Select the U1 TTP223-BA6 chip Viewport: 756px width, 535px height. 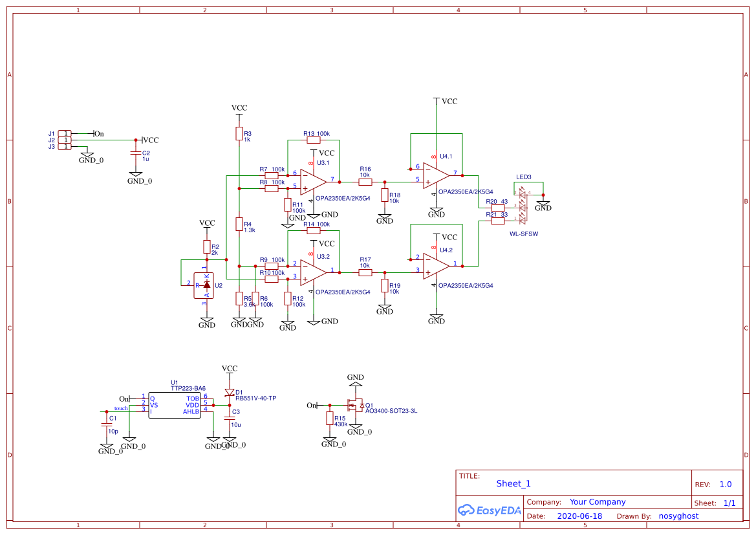point(175,404)
